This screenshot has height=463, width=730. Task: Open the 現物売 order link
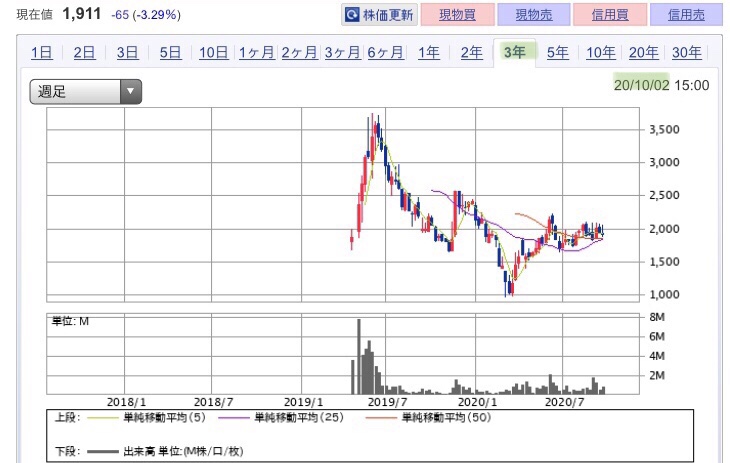[x=534, y=15]
